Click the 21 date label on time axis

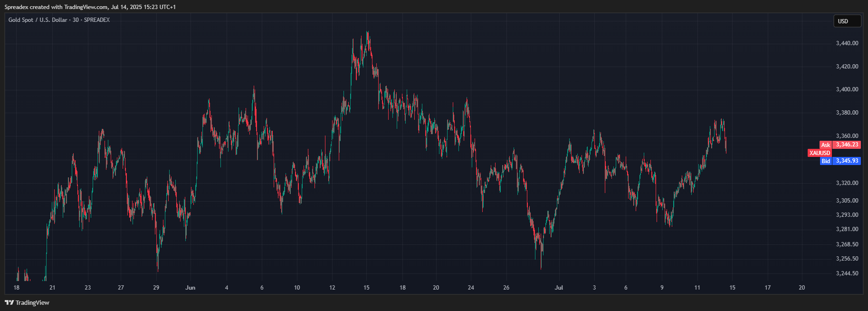point(52,288)
